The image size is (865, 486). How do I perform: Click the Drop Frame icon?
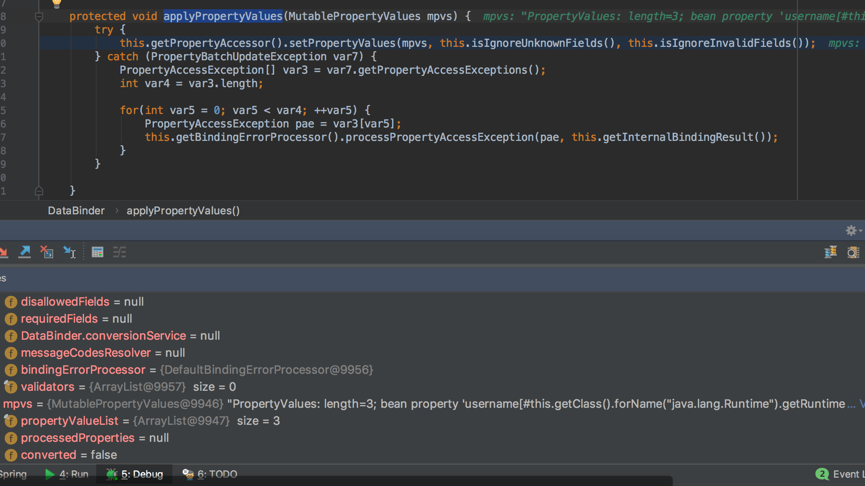coord(46,252)
